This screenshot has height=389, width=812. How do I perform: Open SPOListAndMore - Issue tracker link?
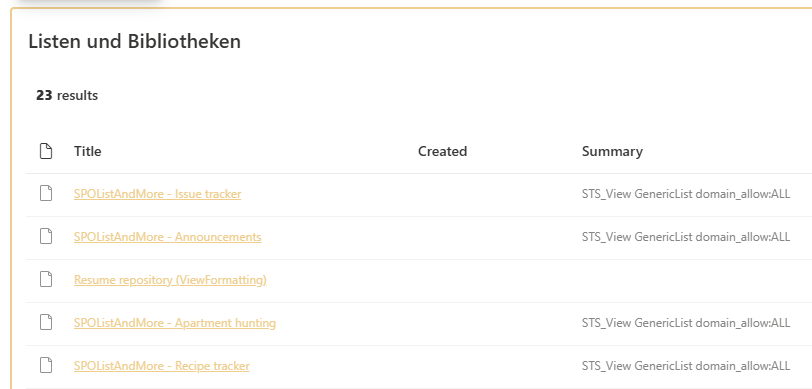click(x=157, y=194)
